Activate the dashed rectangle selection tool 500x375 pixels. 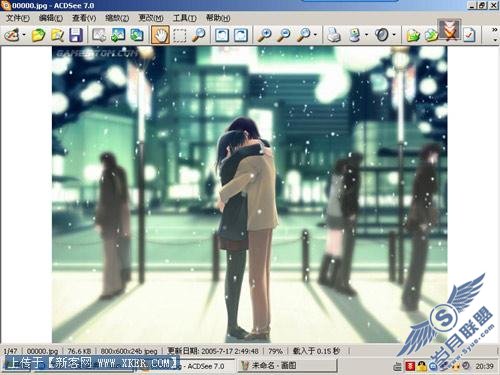(x=180, y=35)
